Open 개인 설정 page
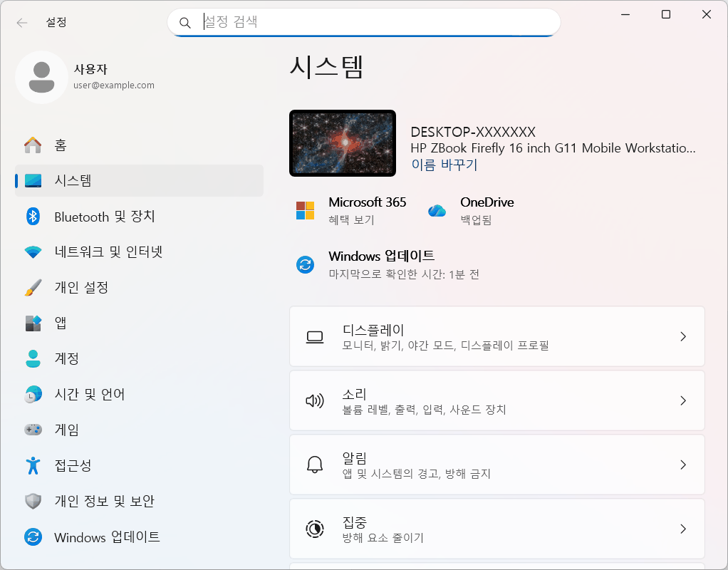The image size is (728, 570). click(139, 288)
